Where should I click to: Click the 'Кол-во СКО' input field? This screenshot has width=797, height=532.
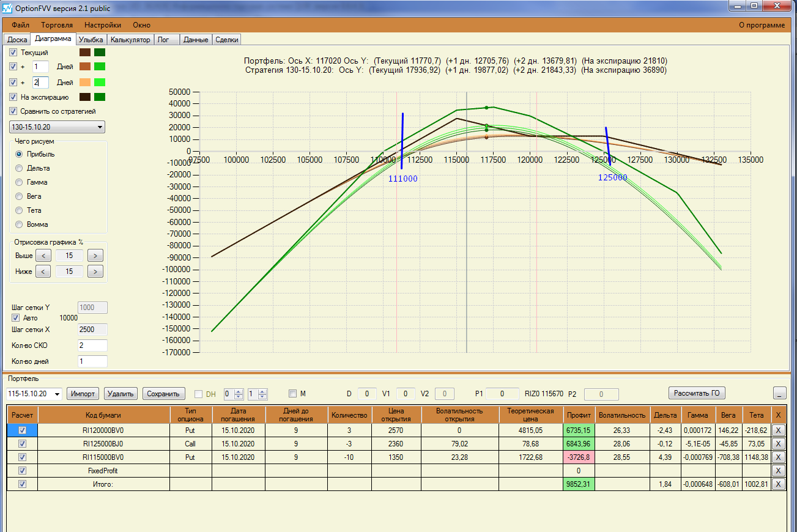point(92,346)
